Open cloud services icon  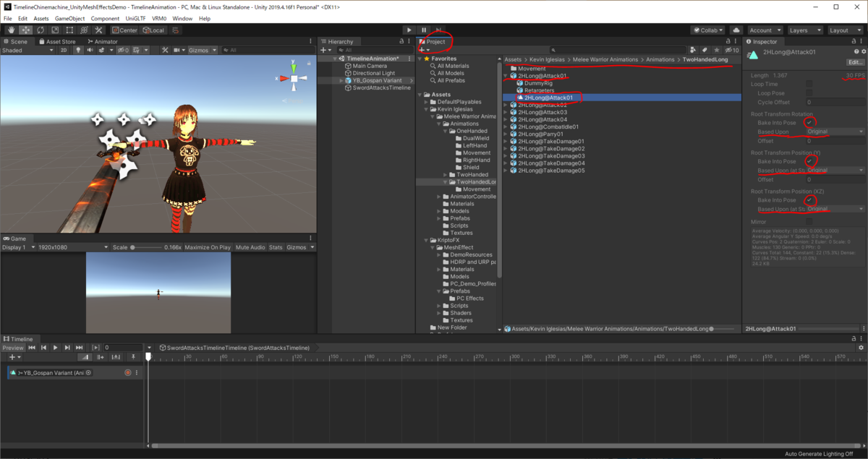[736, 30]
